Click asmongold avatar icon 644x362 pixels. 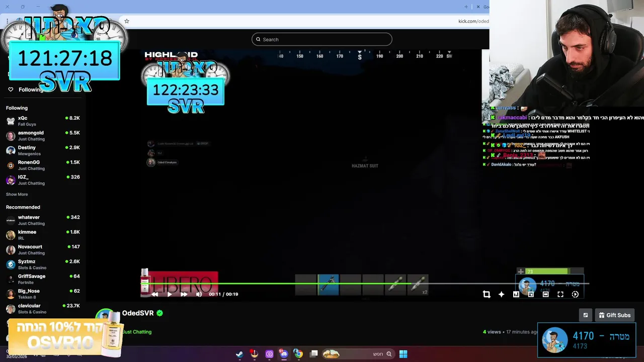[x=11, y=136]
